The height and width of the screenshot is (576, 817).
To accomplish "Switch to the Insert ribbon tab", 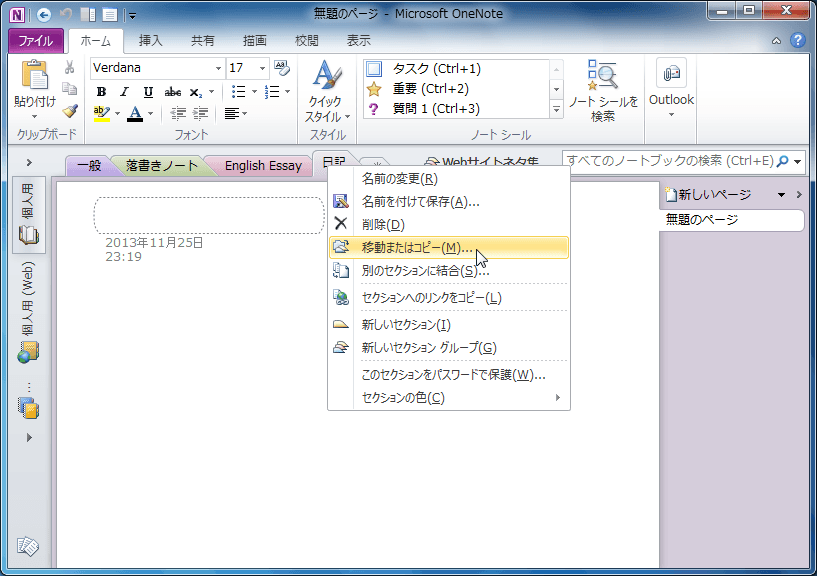I will point(151,41).
